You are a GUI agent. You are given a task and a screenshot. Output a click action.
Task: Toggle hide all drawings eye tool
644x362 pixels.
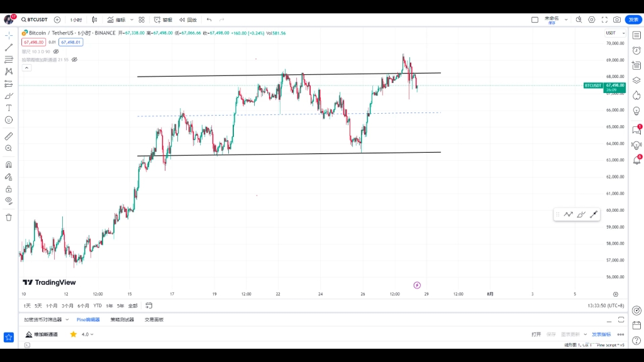9,201
